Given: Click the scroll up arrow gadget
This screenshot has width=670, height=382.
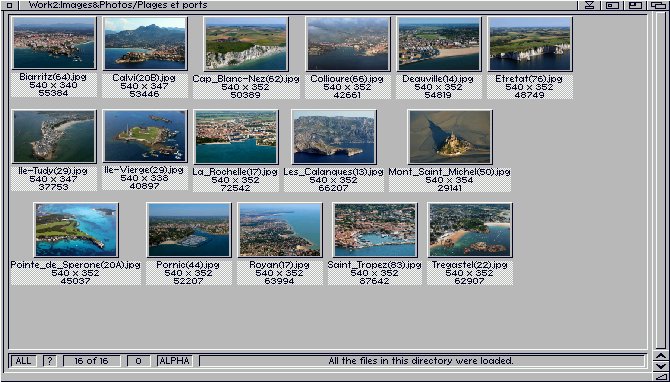Looking at the screenshot, I should (661, 356).
